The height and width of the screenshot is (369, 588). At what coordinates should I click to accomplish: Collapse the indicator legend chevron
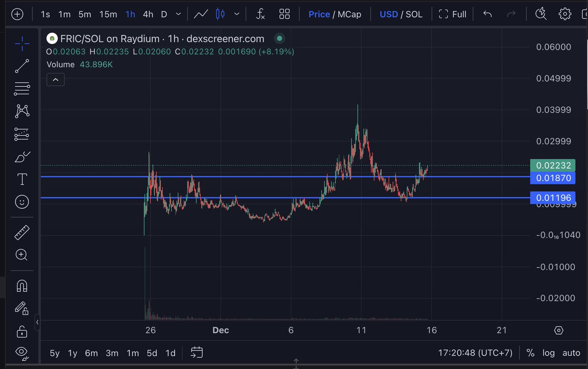(55, 79)
